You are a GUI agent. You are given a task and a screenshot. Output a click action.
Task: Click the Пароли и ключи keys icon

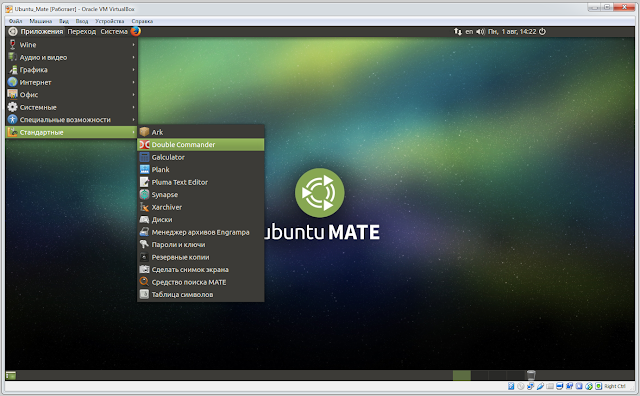point(144,245)
